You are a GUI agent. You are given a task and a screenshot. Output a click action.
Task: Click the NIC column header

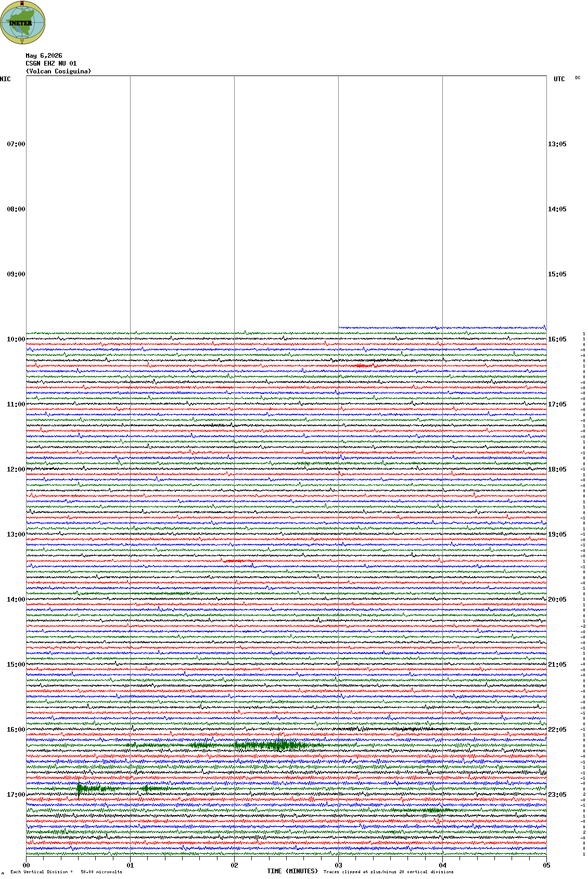(5, 79)
